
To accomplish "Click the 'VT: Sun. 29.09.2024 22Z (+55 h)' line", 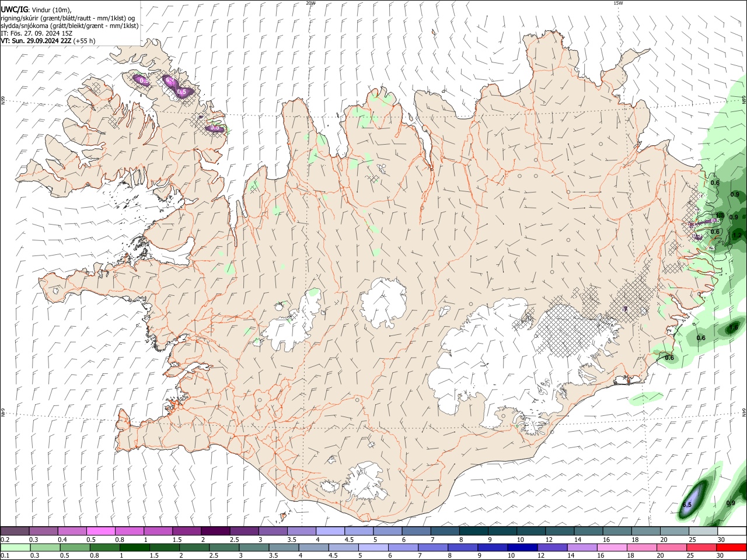I will (48, 41).
